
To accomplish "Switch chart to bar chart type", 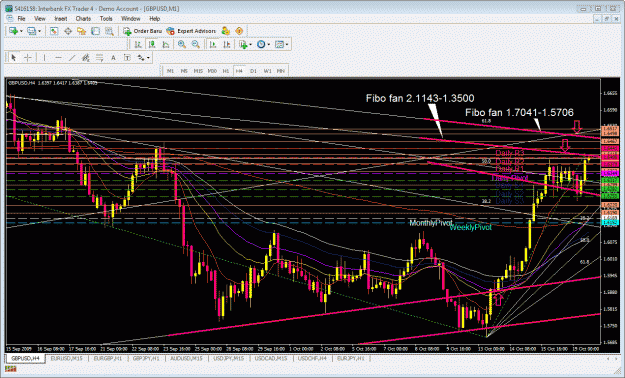I will (138, 45).
